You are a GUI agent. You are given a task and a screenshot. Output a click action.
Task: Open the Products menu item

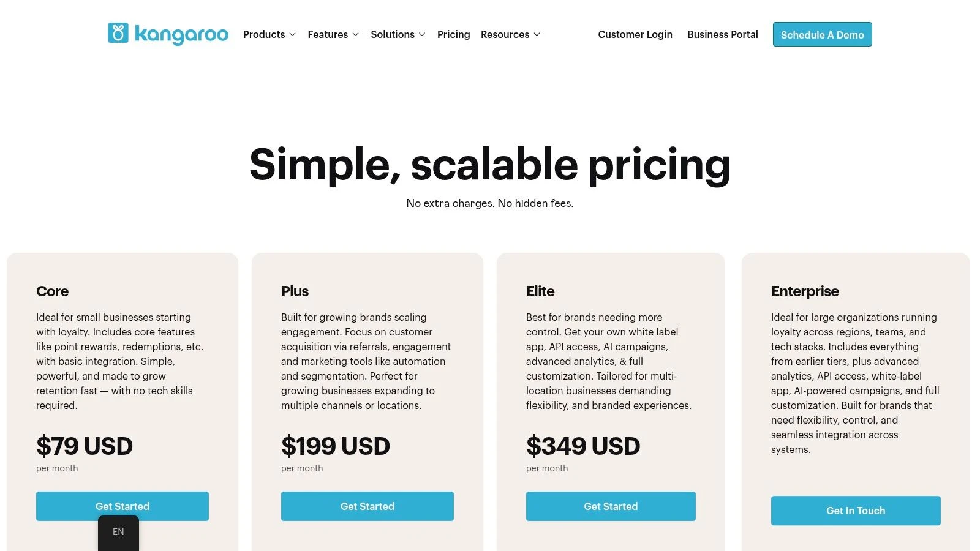[264, 34]
